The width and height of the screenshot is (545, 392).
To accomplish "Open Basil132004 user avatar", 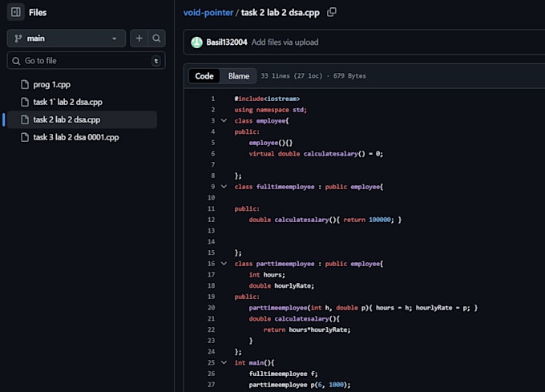I will click(x=196, y=42).
